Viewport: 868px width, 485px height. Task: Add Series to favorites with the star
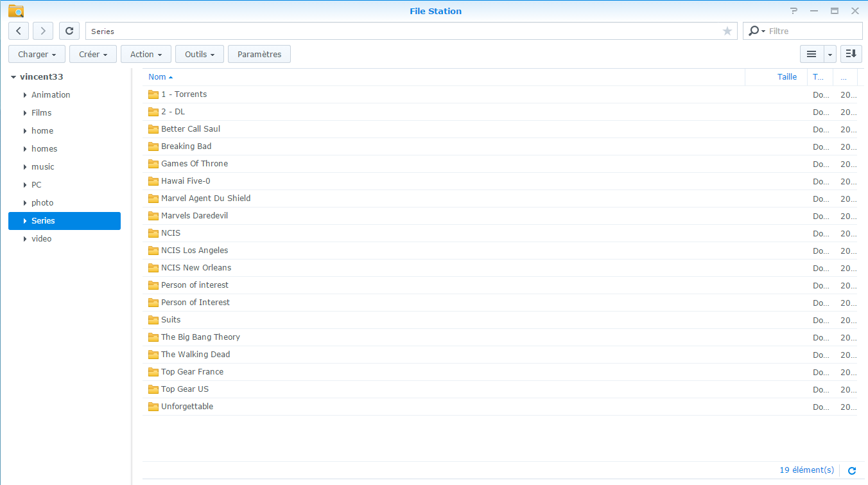tap(727, 31)
